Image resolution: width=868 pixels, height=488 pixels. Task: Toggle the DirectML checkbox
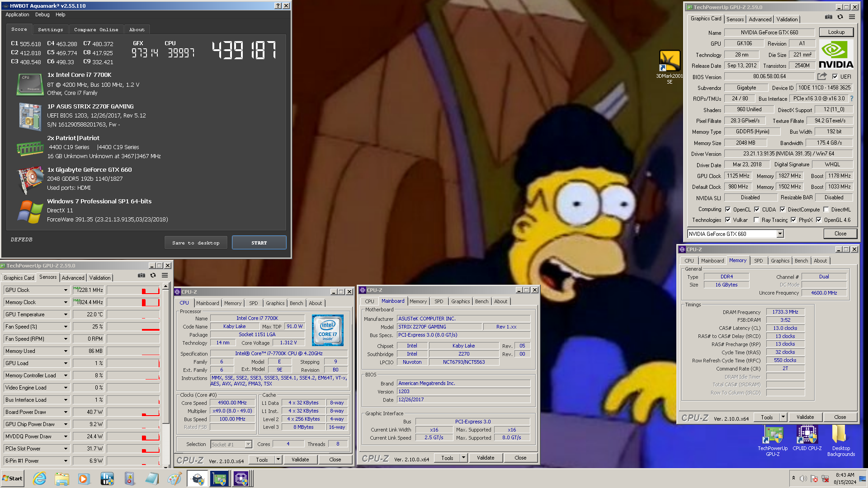tap(826, 210)
